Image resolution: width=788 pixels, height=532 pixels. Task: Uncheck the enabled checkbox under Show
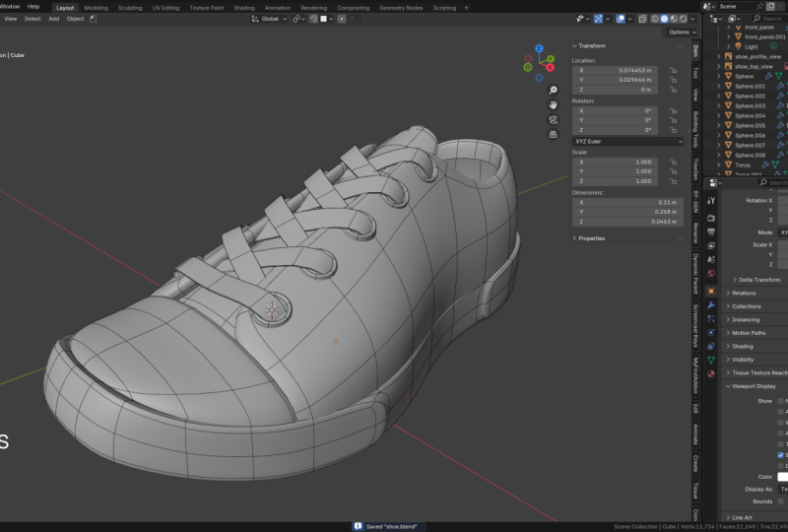[x=780, y=455]
